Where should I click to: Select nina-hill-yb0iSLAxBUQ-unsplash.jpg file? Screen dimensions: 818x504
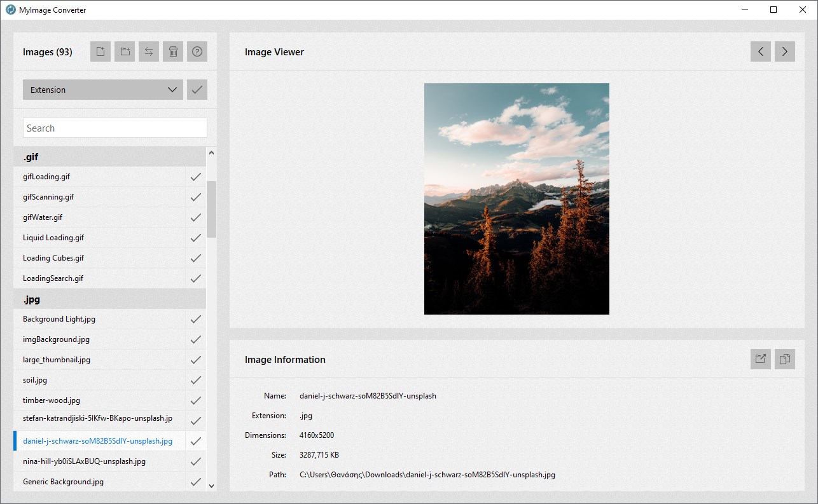(99, 461)
